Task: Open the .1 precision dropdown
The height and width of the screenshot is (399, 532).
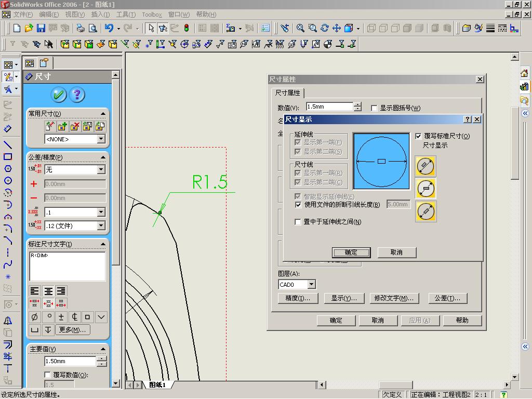Action: (101, 212)
